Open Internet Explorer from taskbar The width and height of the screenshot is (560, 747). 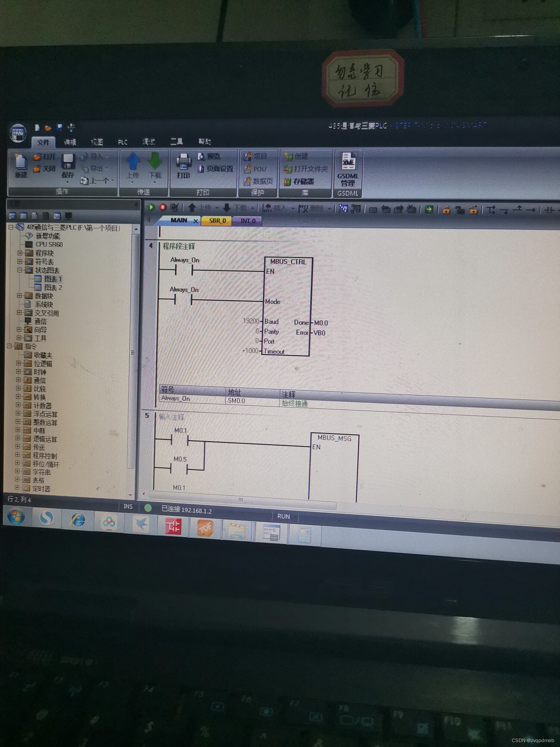(x=78, y=520)
